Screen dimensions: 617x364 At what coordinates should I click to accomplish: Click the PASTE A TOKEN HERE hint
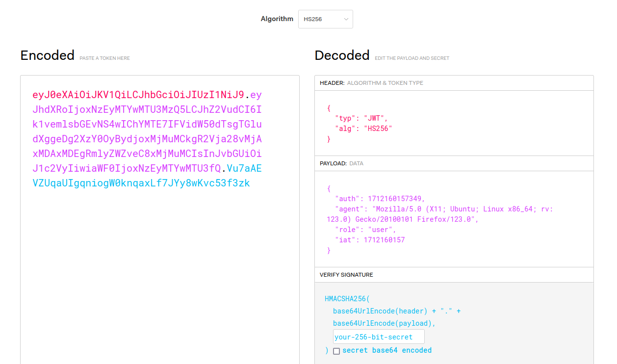click(104, 58)
